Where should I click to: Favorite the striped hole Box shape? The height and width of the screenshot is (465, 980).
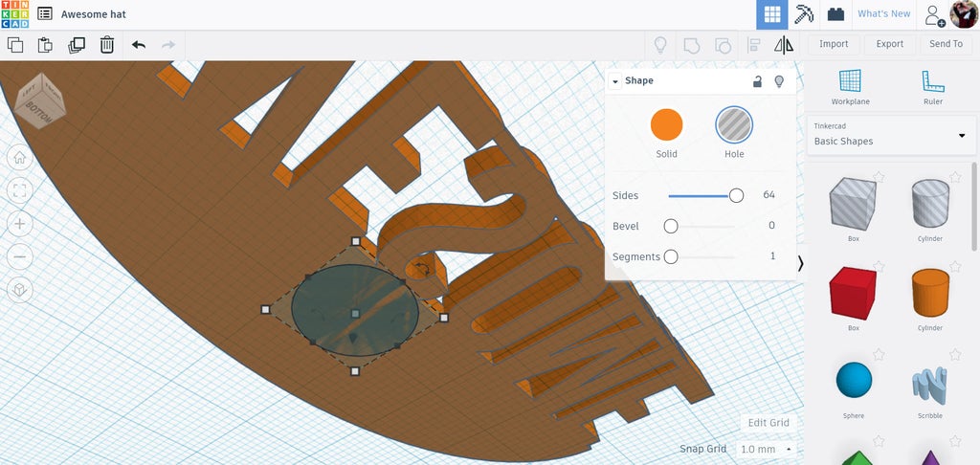pyautogui.click(x=879, y=177)
